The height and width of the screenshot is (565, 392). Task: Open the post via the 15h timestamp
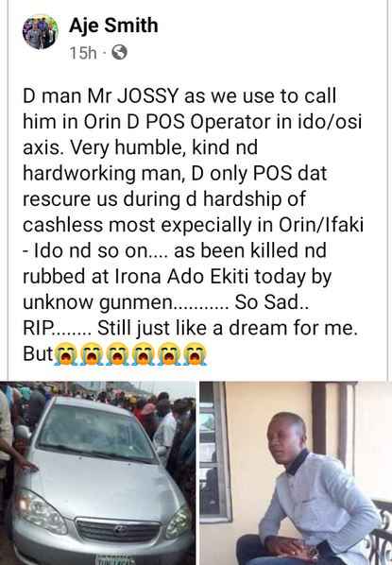tap(83, 53)
